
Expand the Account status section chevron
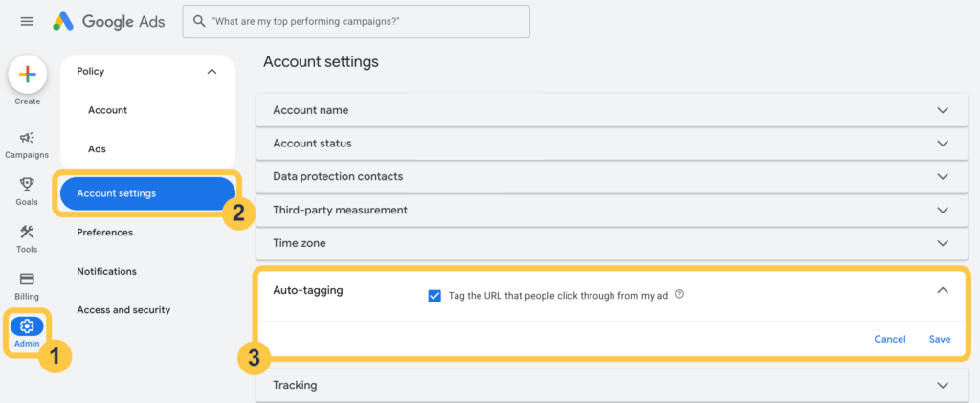(x=943, y=143)
